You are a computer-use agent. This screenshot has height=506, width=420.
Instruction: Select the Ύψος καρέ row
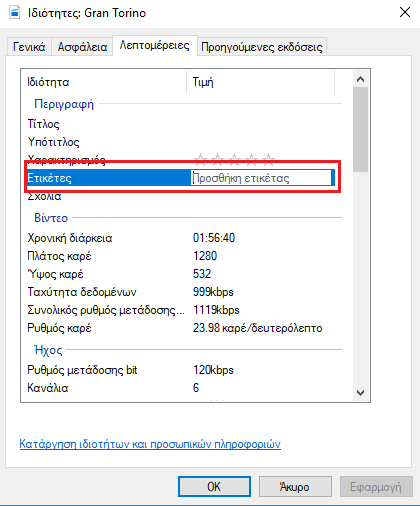pyautogui.click(x=181, y=274)
